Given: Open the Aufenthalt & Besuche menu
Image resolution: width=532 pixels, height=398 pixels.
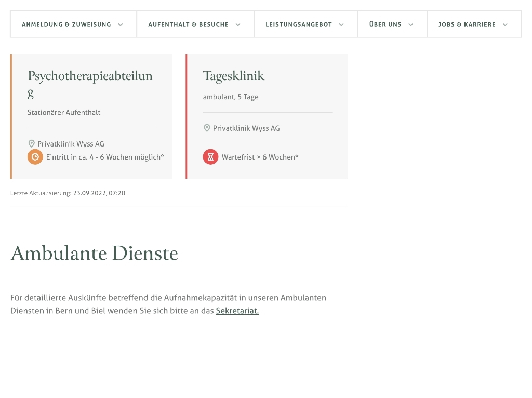Looking at the screenshot, I should click(189, 24).
